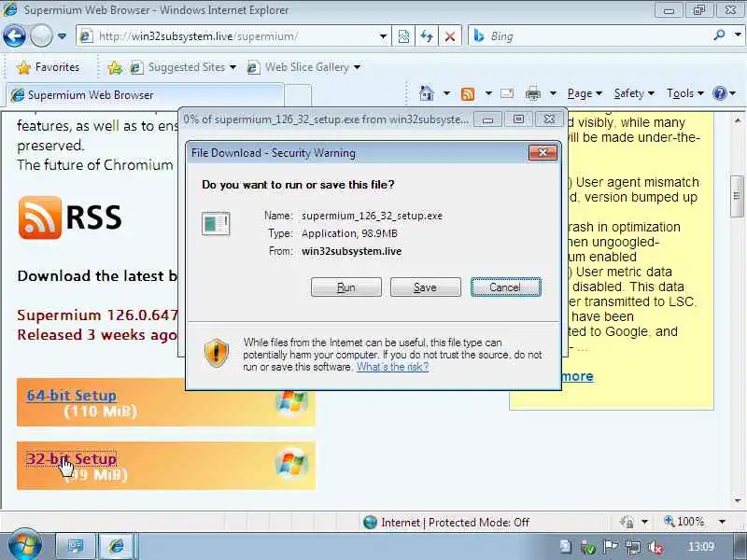Cancel the file download
Screen dimensions: 747x560
(505, 287)
